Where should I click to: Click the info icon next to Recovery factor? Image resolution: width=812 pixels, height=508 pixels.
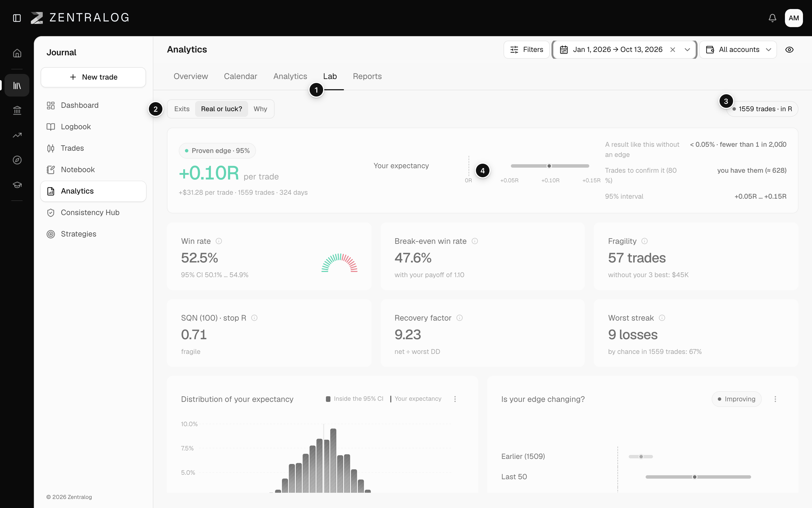460,318
